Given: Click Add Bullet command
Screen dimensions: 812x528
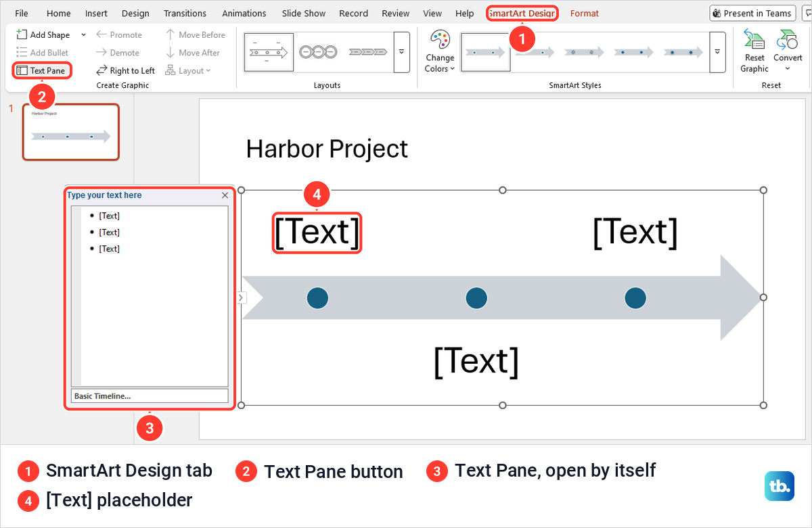Looking at the screenshot, I should [x=42, y=53].
